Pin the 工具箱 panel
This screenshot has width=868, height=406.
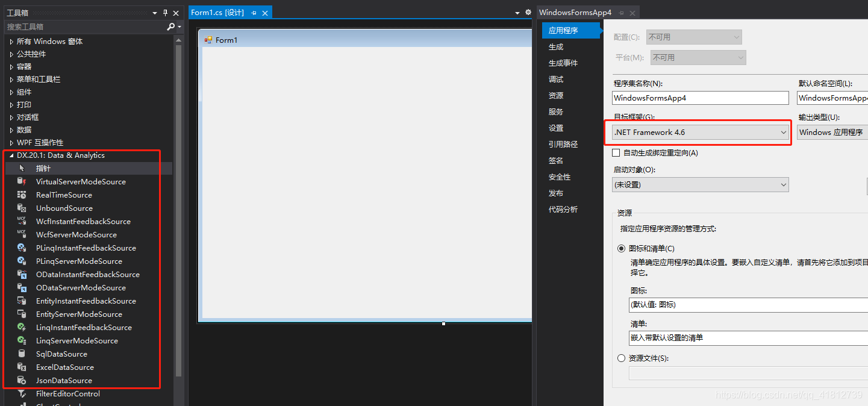pos(165,13)
